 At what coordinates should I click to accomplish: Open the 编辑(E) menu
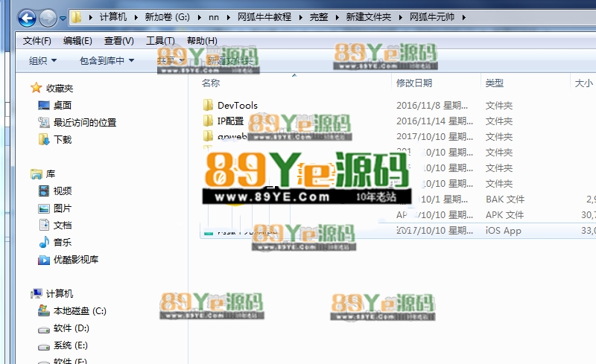point(77,41)
